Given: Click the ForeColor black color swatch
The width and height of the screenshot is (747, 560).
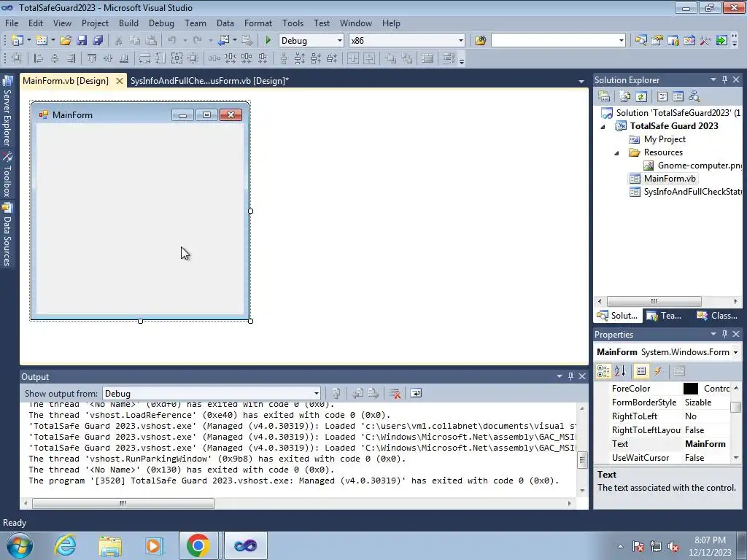Looking at the screenshot, I should pos(690,389).
